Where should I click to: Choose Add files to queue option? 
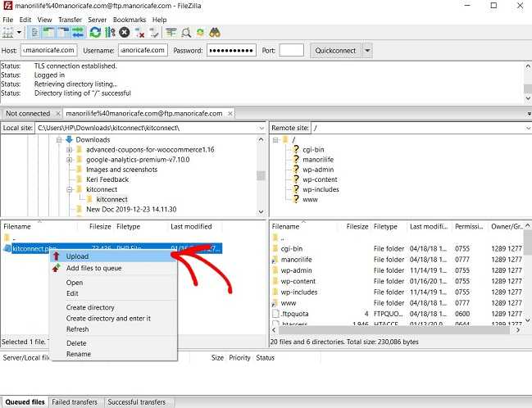point(93,268)
